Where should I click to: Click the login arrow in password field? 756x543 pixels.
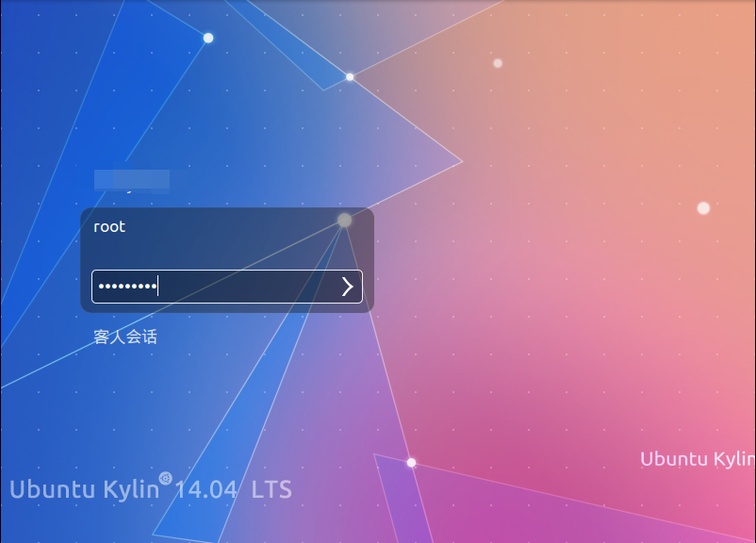point(347,287)
